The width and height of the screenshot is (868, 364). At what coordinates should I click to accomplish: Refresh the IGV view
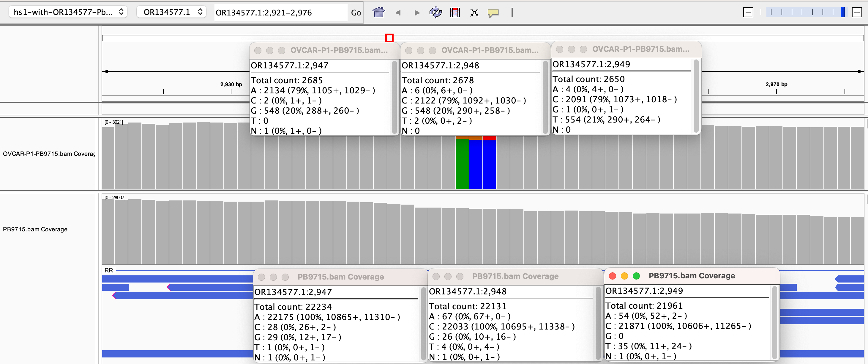[435, 12]
